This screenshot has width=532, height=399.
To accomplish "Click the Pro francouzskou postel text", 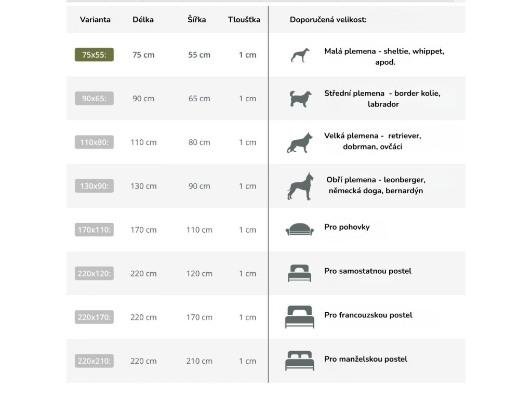I will coord(368,315).
